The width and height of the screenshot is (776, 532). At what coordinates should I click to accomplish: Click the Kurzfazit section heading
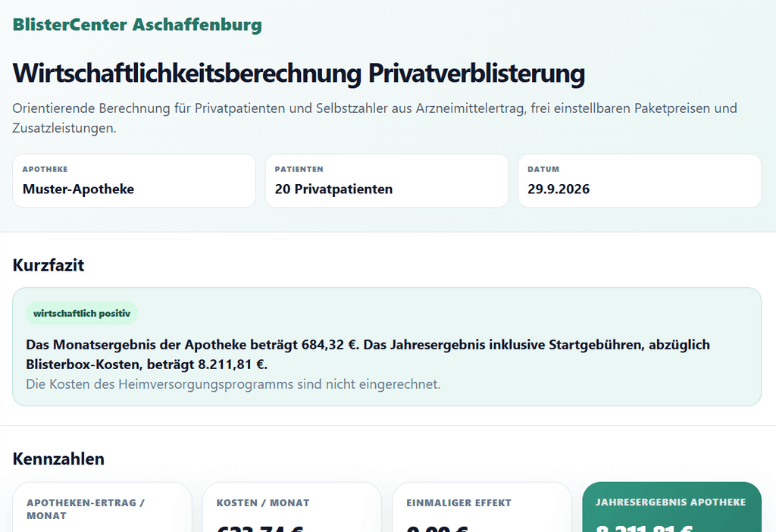48,265
